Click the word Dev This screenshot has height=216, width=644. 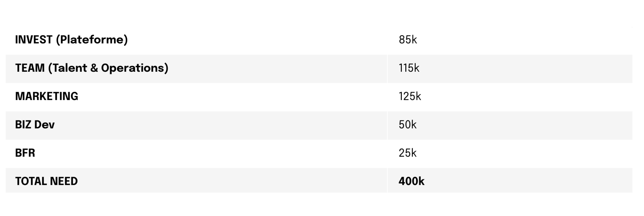click(44, 125)
